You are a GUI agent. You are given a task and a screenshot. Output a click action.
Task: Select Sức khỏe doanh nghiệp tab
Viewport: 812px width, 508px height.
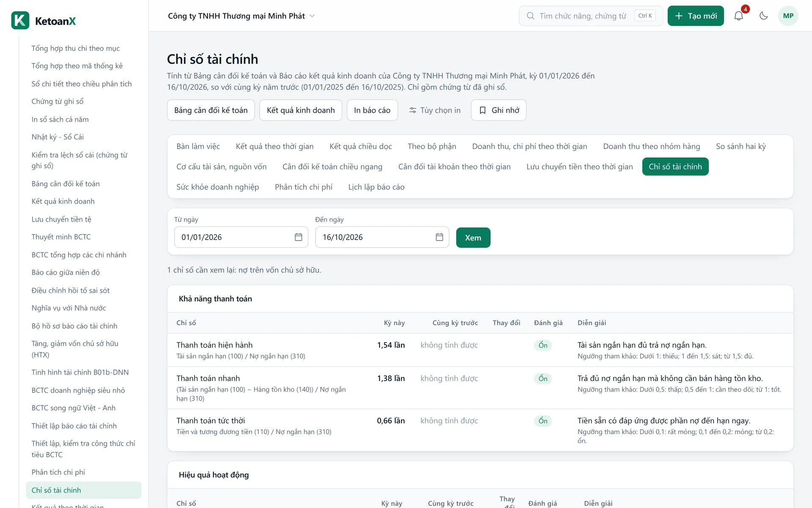218,187
